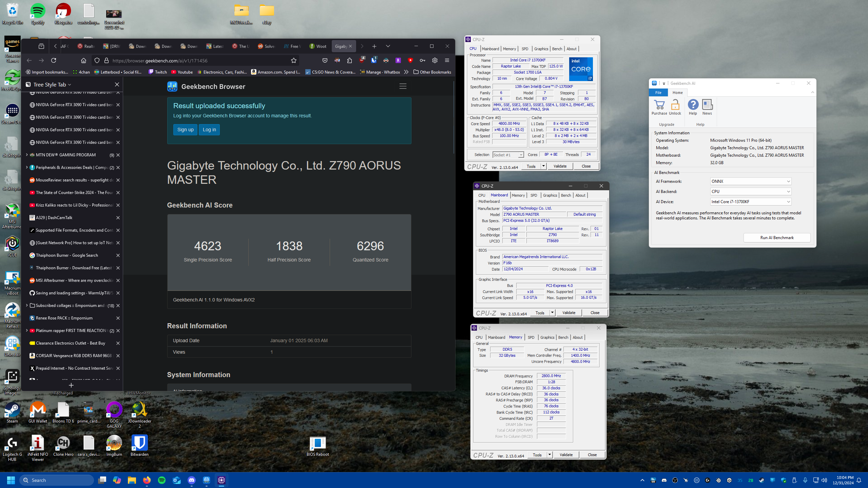The height and width of the screenshot is (488, 868).
Task: Open Firefox from the taskbar
Action: pos(147,480)
